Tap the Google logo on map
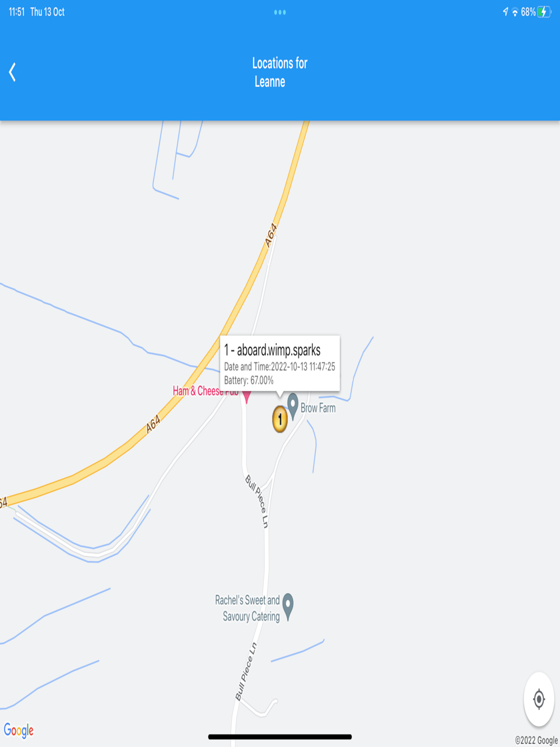560x747 pixels. [x=18, y=730]
